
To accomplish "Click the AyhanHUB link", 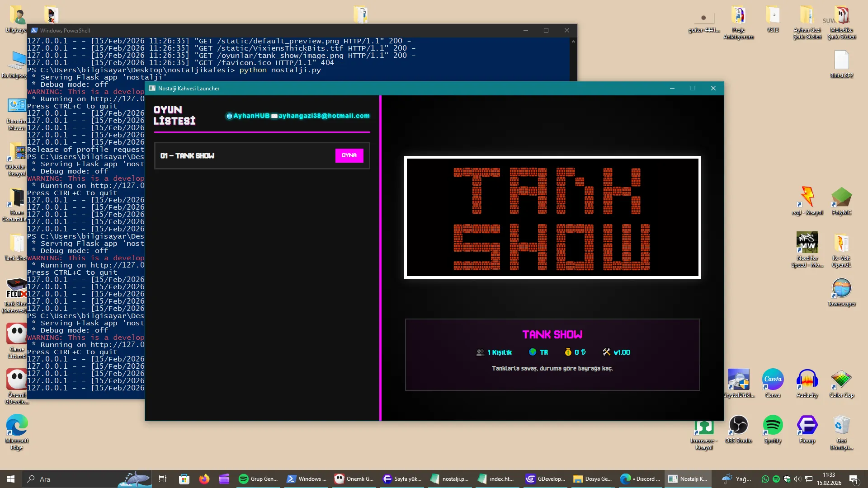I will click(x=251, y=116).
